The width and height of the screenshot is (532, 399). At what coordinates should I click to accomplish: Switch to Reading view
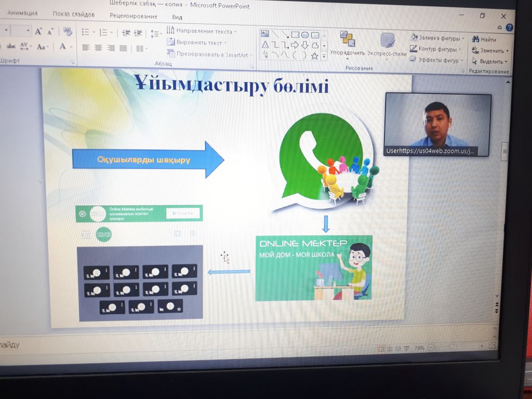coord(398,349)
